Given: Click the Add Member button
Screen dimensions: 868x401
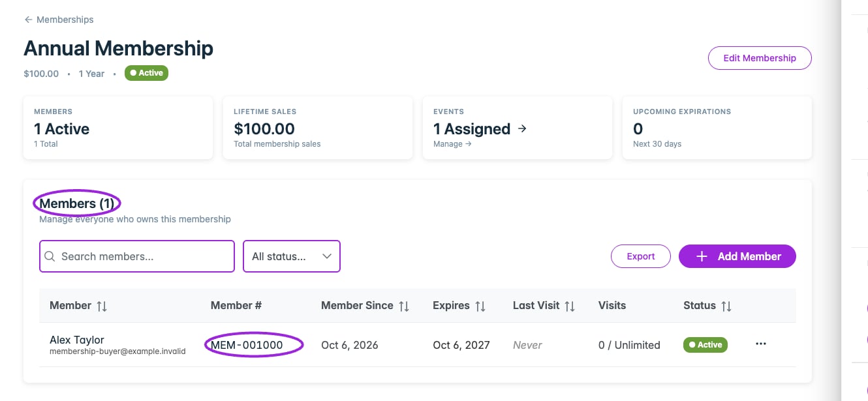Looking at the screenshot, I should coord(737,256).
